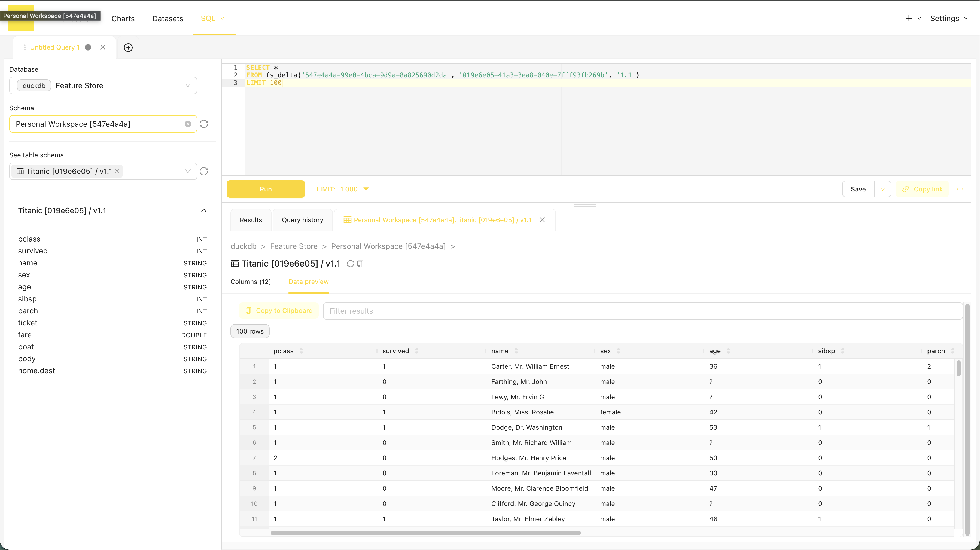Click the row number 8 cell
Image resolution: width=980 pixels, height=550 pixels.
coord(254,473)
